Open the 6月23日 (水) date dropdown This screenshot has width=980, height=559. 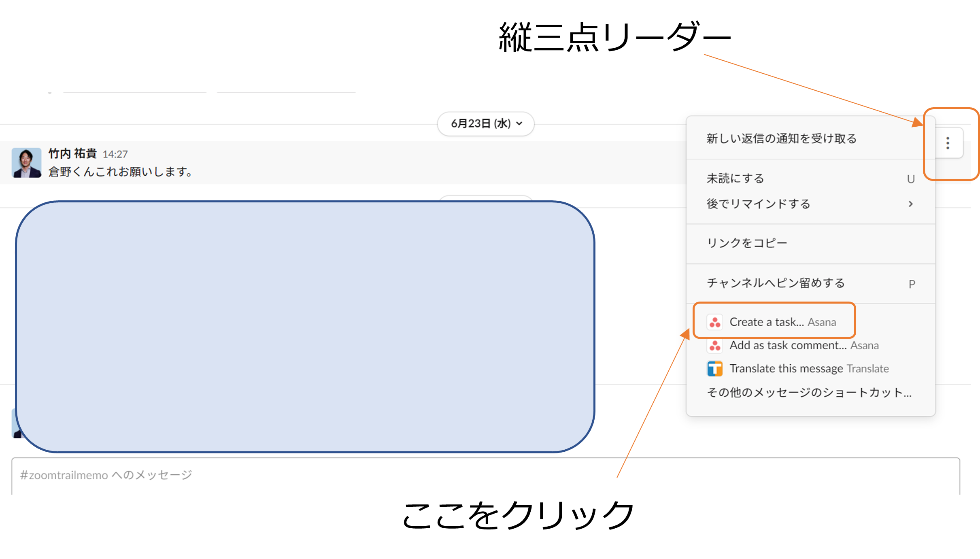coord(486,123)
